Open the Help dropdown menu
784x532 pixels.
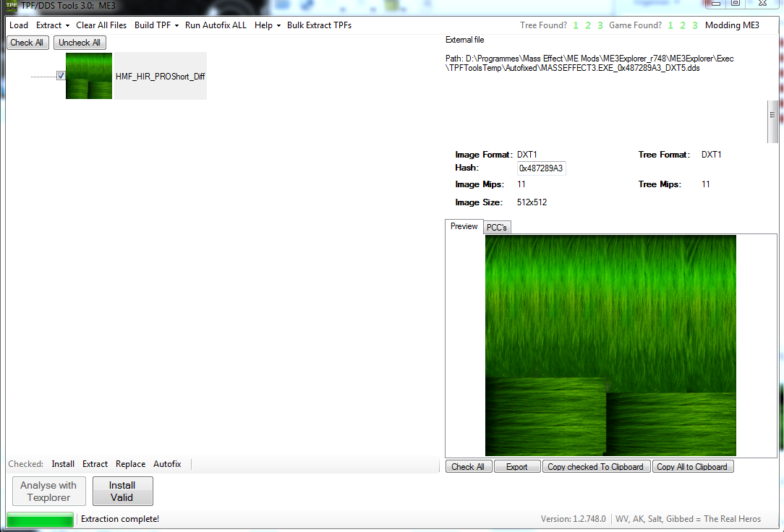click(267, 25)
